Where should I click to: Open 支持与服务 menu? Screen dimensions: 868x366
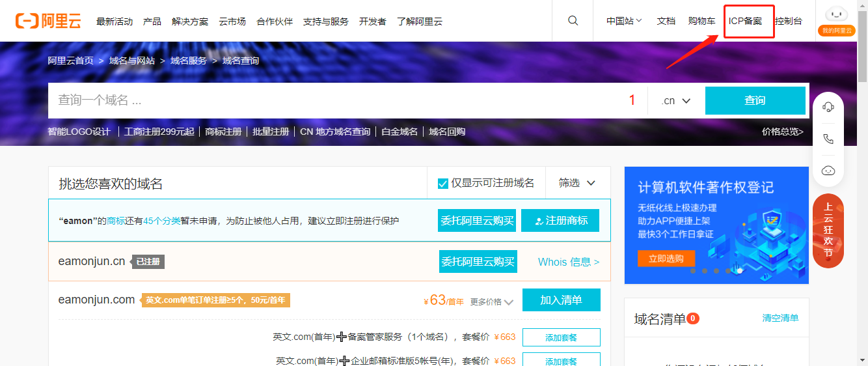point(326,21)
